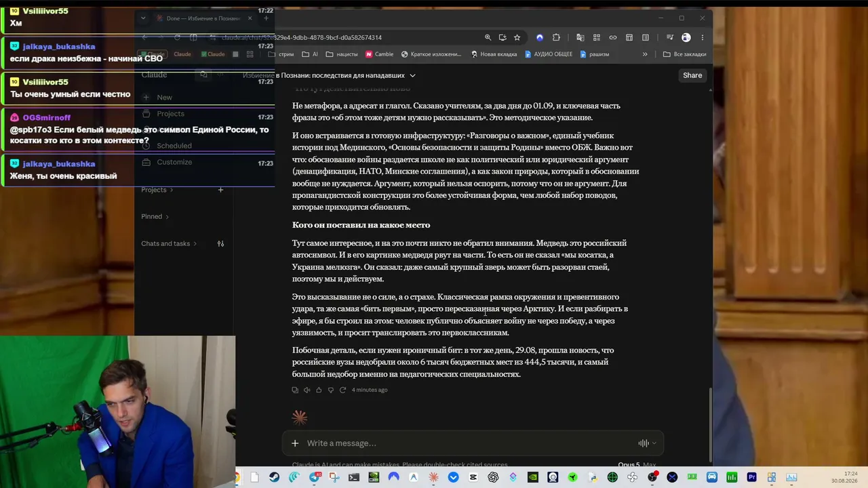Give the response a thumbs down
Viewport: 868px width, 488px height.
[330, 390]
